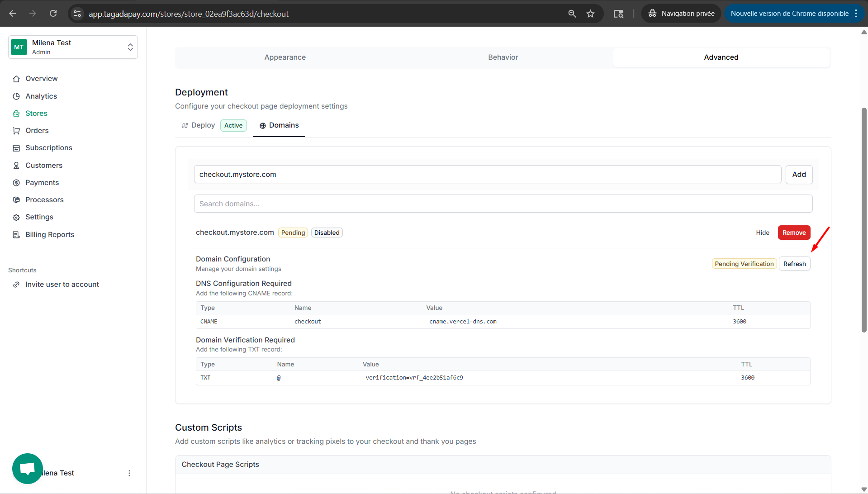Select the cname.vercel-dns.com value
The height and width of the screenshot is (494, 868).
tap(463, 322)
